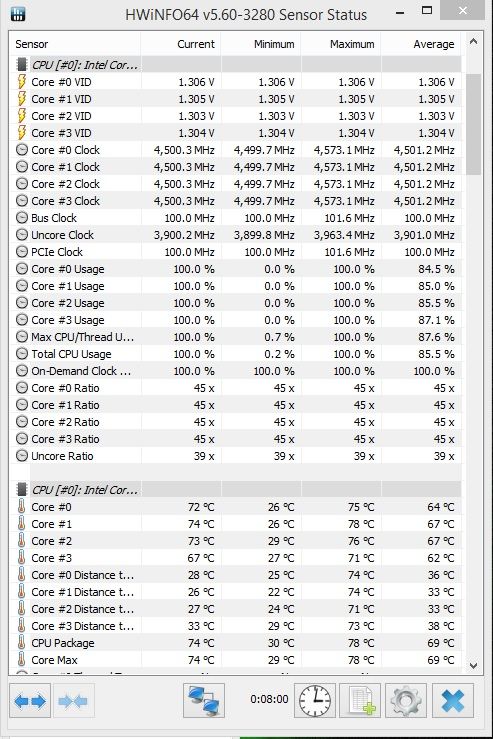Click the expand columns blue arrows button
The image size is (493, 739).
click(x=30, y=701)
